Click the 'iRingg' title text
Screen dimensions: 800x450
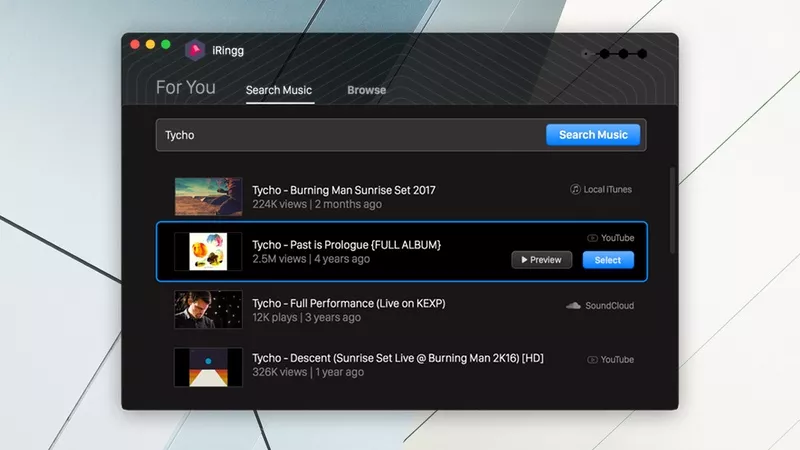coord(228,51)
